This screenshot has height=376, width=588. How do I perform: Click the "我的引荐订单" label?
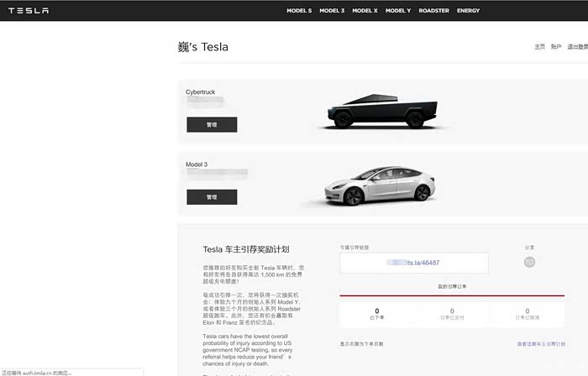[x=452, y=286]
